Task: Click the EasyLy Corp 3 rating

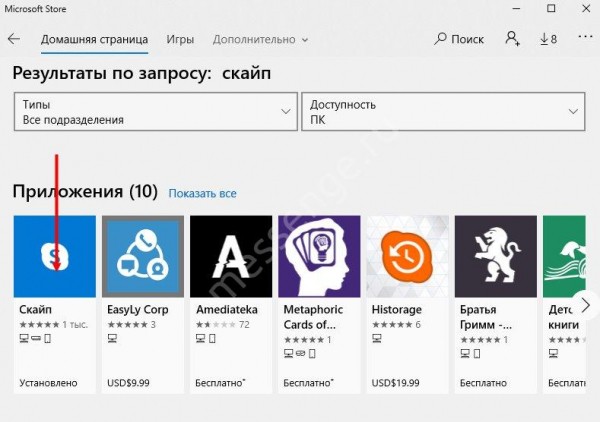Action: [x=131, y=325]
